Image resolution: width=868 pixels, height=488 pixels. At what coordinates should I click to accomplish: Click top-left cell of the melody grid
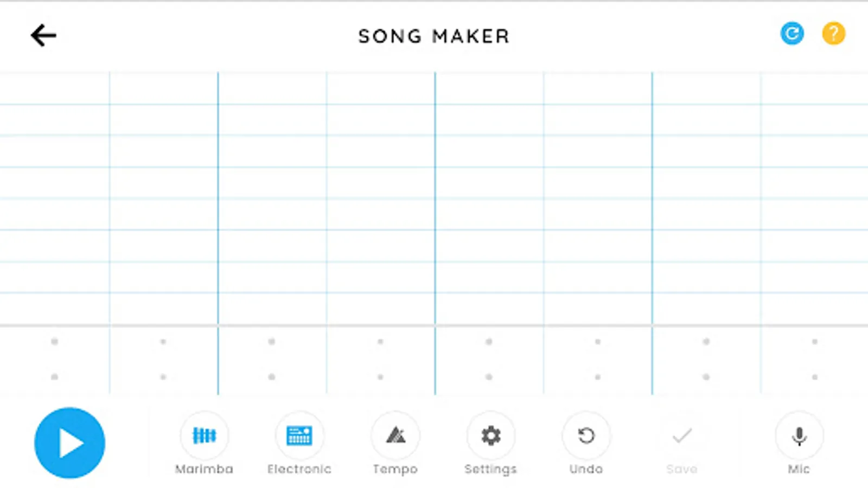click(x=54, y=88)
